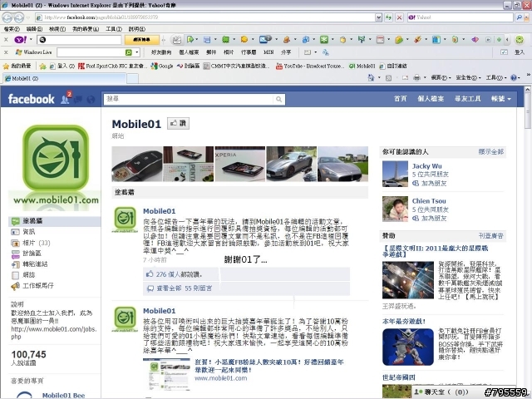
Task: Click the browser address bar
Action: coord(205,17)
